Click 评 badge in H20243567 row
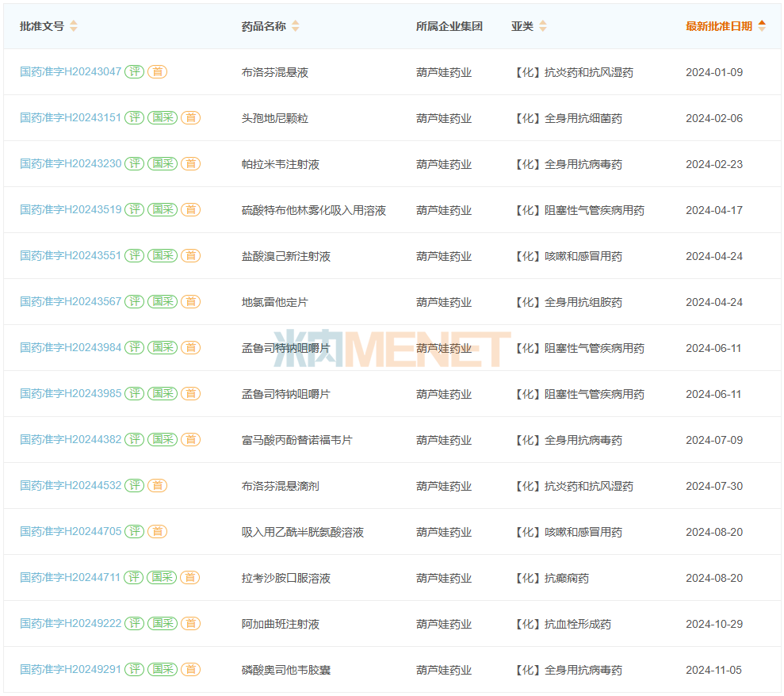The width and height of the screenshot is (784, 696). point(135,302)
